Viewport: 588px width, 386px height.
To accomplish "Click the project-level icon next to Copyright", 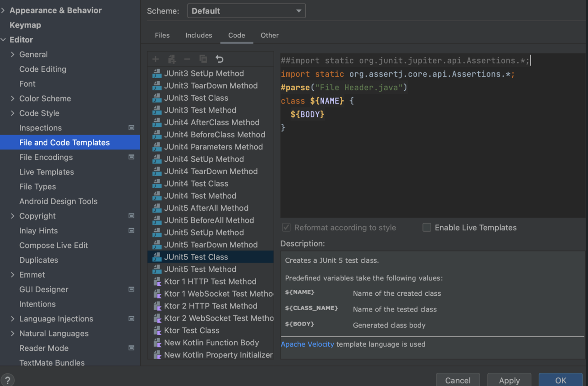I will click(x=131, y=216).
